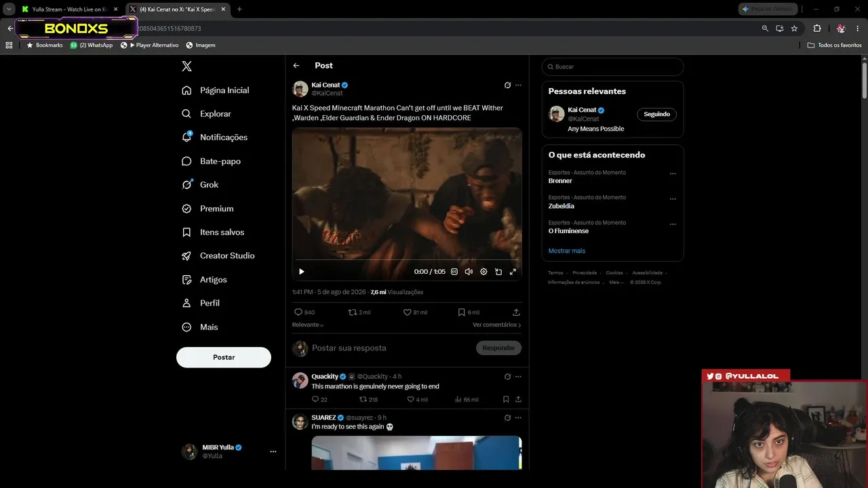868x488 pixels.
Task: Open a new browser tab
Action: tap(239, 9)
